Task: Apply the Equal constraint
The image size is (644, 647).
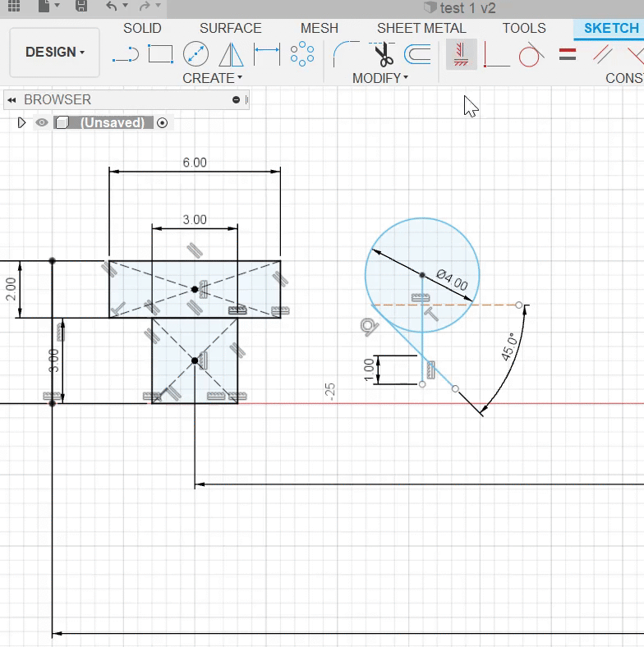Action: [568, 54]
